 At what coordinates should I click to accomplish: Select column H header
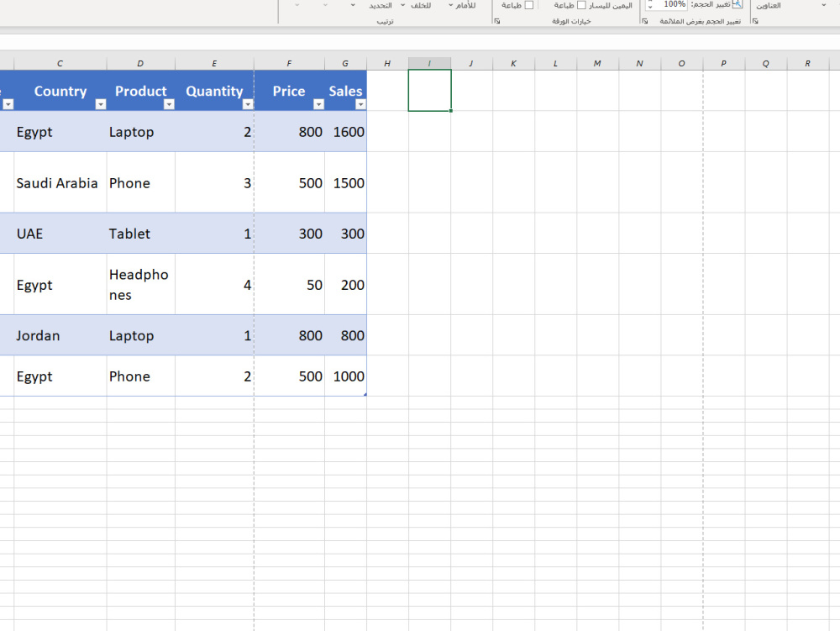(x=387, y=63)
